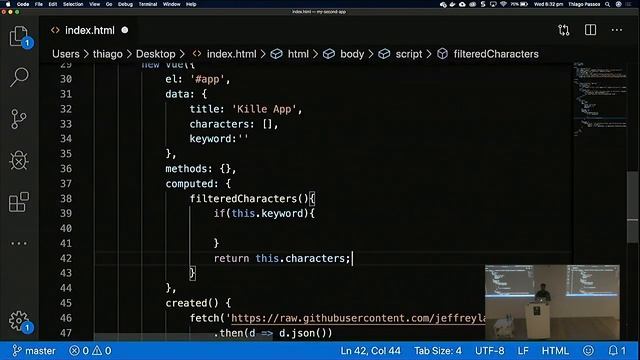640x360 pixels.
Task: Click the '#app' string on line 30
Action: tap(207, 79)
